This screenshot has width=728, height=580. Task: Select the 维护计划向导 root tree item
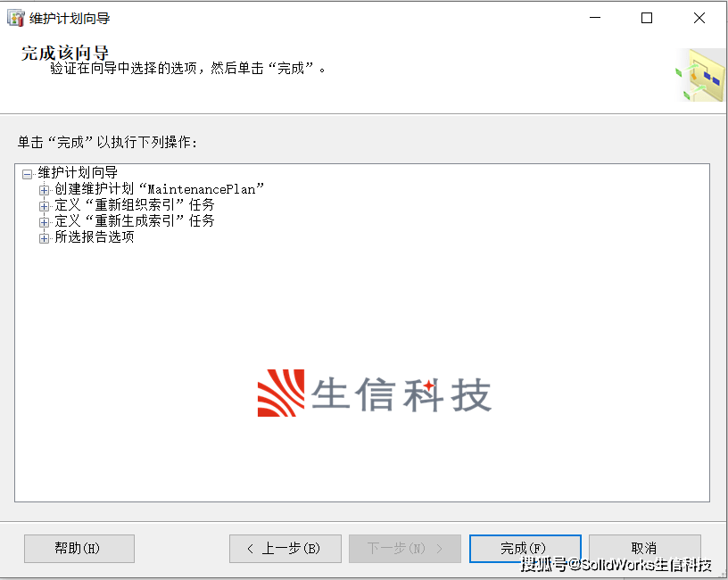(78, 173)
